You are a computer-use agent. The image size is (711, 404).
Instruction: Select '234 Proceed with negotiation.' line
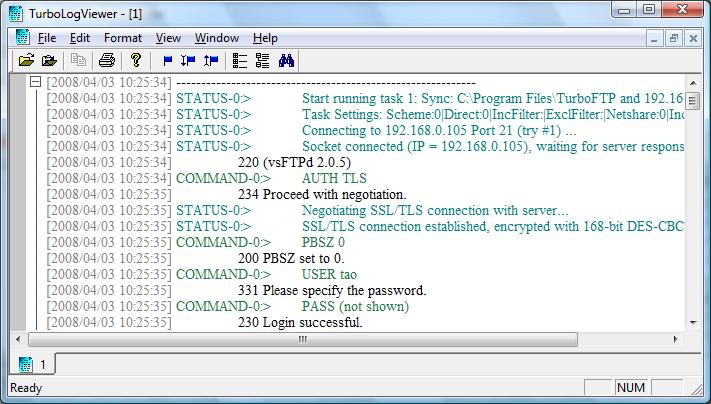[x=322, y=195]
